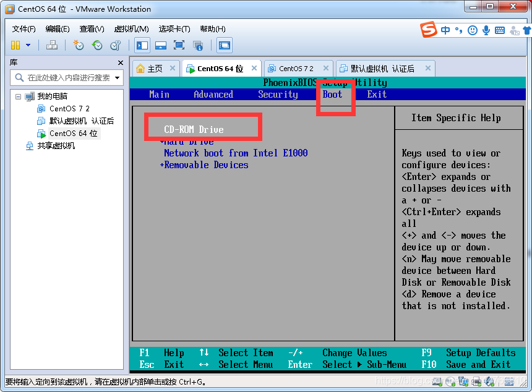Viewport: 532px width, 392px height.
Task: Select 我的电脑 in the library tree
Action: 52,96
